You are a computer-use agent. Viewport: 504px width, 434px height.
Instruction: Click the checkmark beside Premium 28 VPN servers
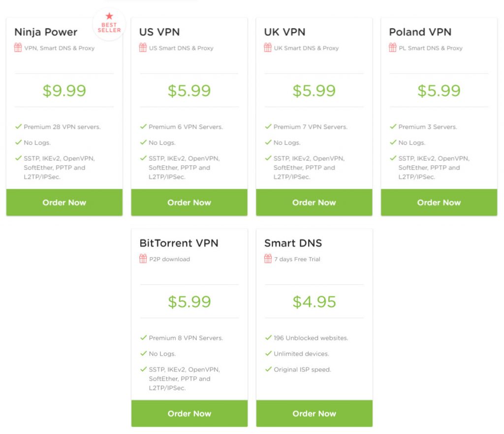(18, 126)
